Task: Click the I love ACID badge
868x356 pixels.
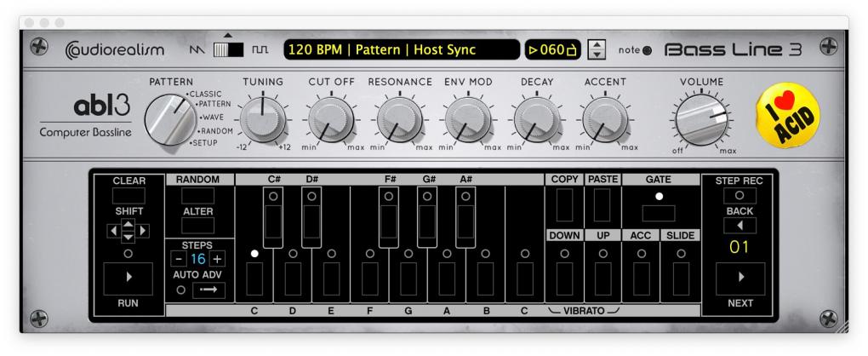Action: coord(788,116)
